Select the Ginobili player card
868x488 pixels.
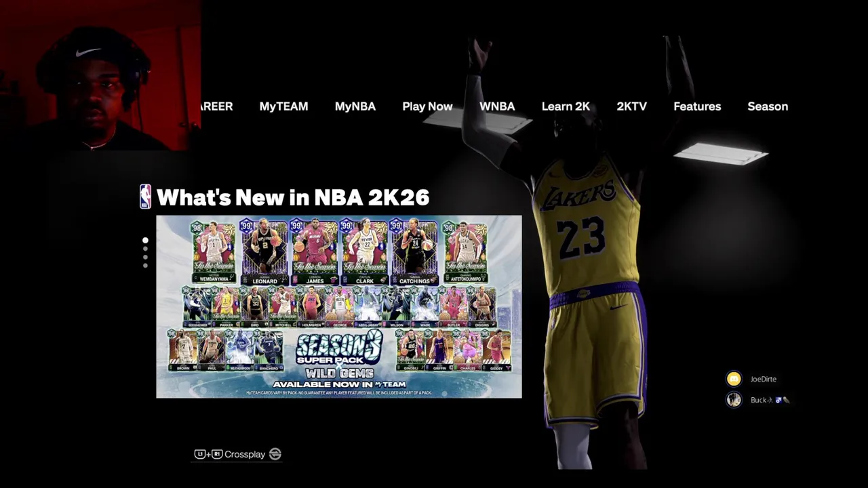[411, 350]
